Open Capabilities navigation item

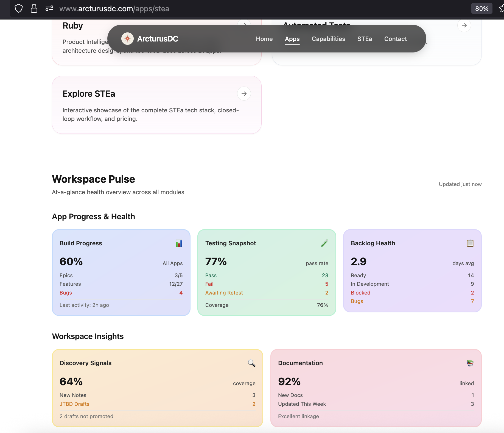(328, 39)
